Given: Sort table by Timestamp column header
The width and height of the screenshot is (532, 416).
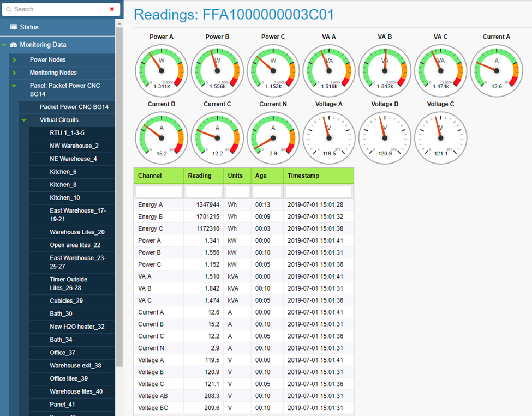Looking at the screenshot, I should [303, 176].
